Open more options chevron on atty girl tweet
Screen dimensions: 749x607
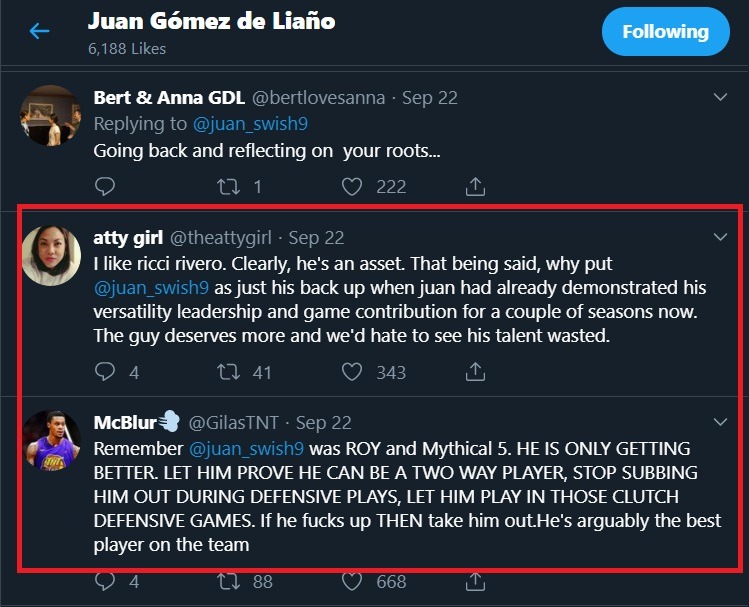720,237
